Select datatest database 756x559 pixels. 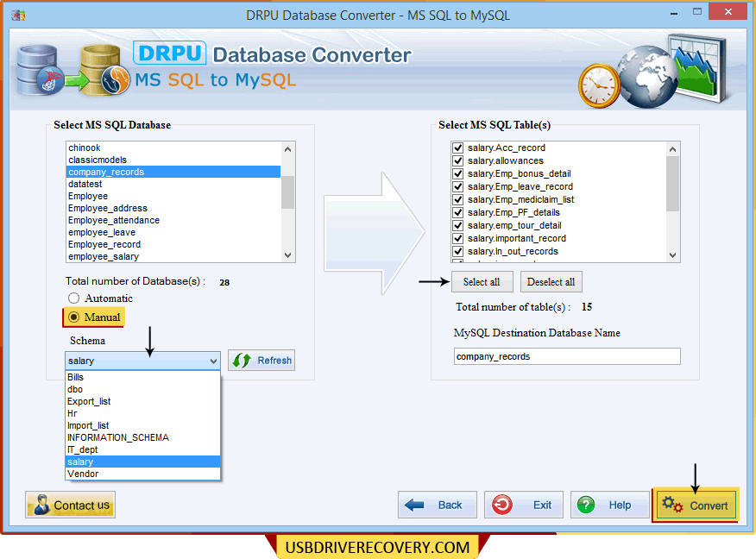pos(173,184)
